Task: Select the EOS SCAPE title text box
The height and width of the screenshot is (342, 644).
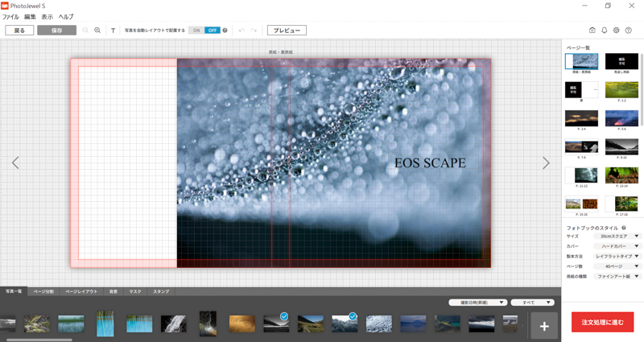Action: (x=430, y=163)
